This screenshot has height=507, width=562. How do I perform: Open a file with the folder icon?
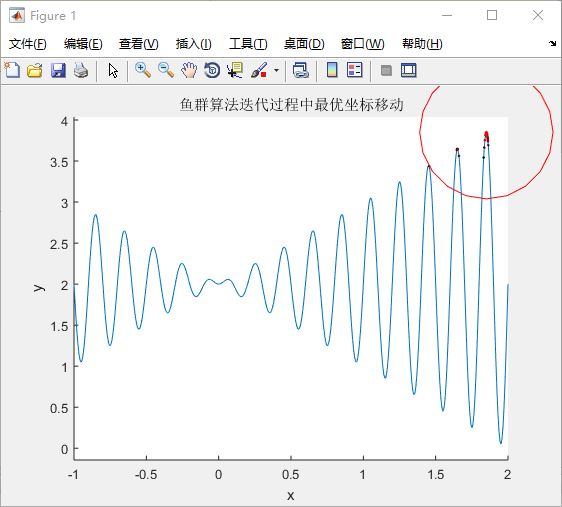click(x=35, y=70)
